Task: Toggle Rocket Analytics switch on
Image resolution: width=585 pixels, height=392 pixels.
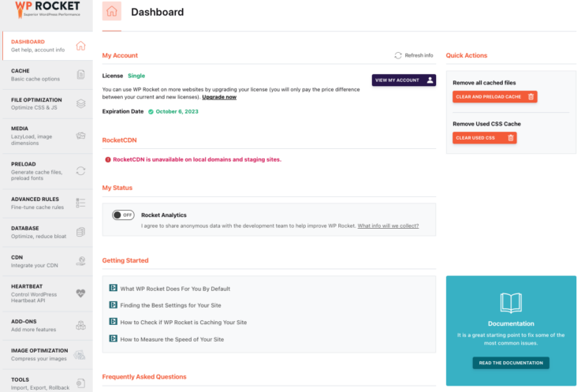Action: (123, 215)
